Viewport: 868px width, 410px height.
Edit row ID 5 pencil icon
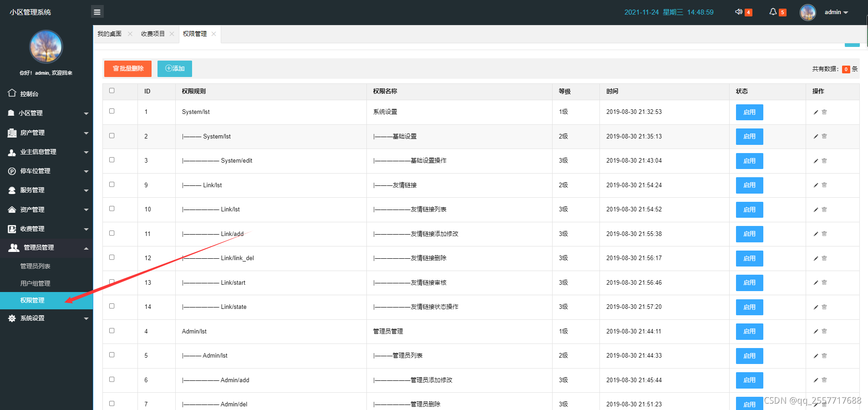pyautogui.click(x=816, y=356)
